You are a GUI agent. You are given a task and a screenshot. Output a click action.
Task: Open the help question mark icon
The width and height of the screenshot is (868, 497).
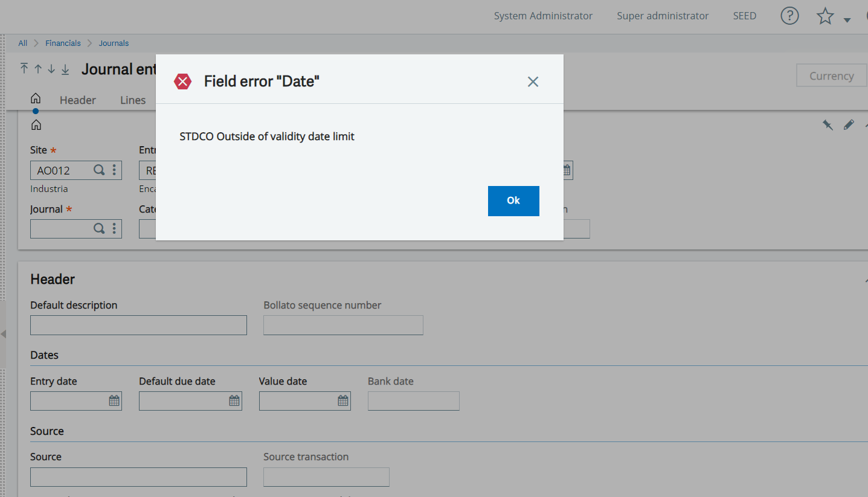pos(789,16)
